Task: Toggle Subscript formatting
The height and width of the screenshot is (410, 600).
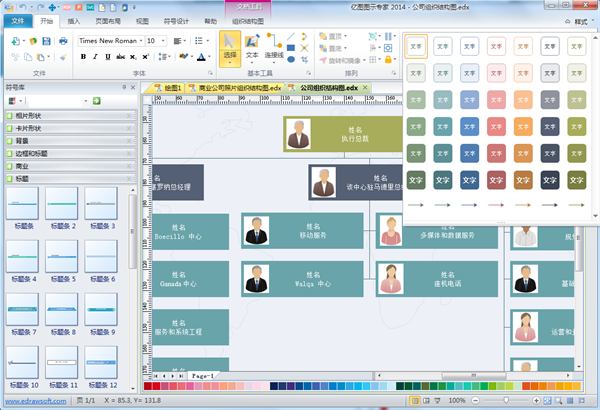Action: pos(133,57)
